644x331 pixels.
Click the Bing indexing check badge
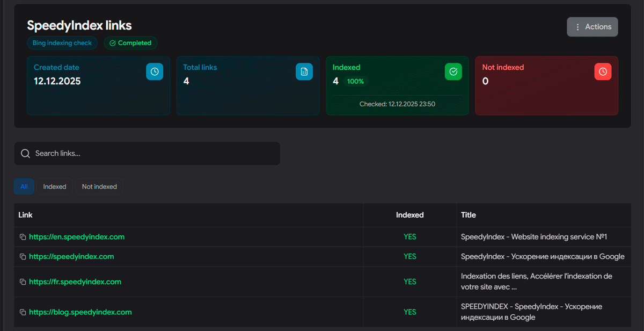click(62, 43)
